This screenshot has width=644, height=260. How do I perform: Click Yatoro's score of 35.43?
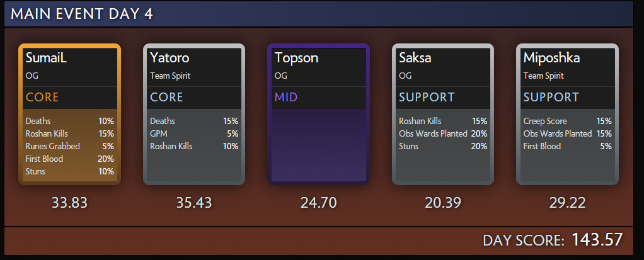click(x=194, y=203)
